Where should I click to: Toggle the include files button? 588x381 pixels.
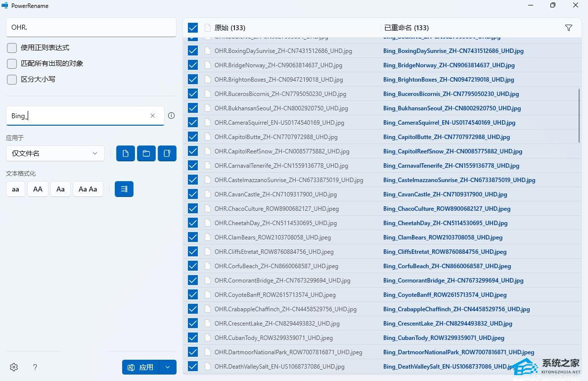tap(126, 153)
